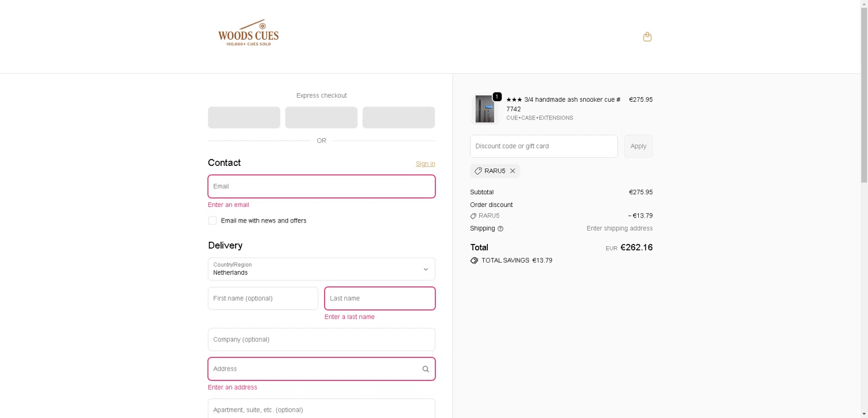
Task: Click the product title '3/4 handmade ash snooker cue'
Action: (x=564, y=104)
